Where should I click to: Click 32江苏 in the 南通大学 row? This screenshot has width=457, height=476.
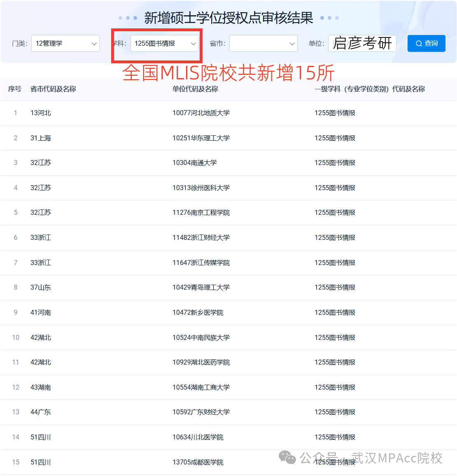point(41,163)
